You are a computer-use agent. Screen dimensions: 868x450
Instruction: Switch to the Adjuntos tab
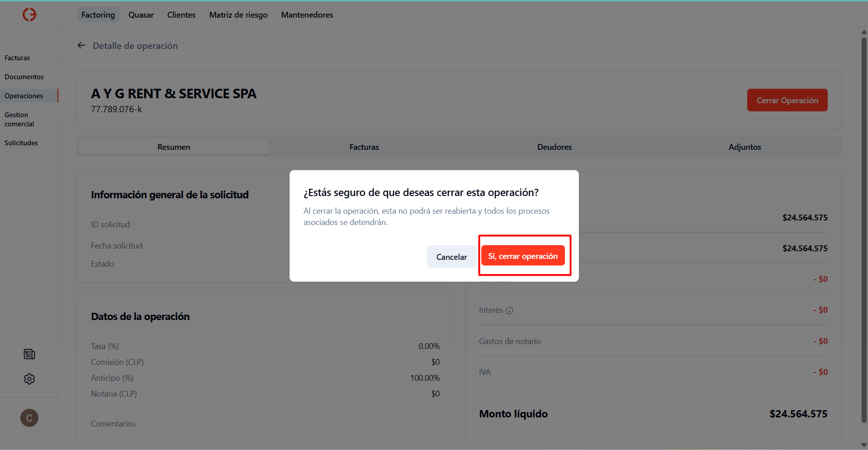(x=745, y=147)
